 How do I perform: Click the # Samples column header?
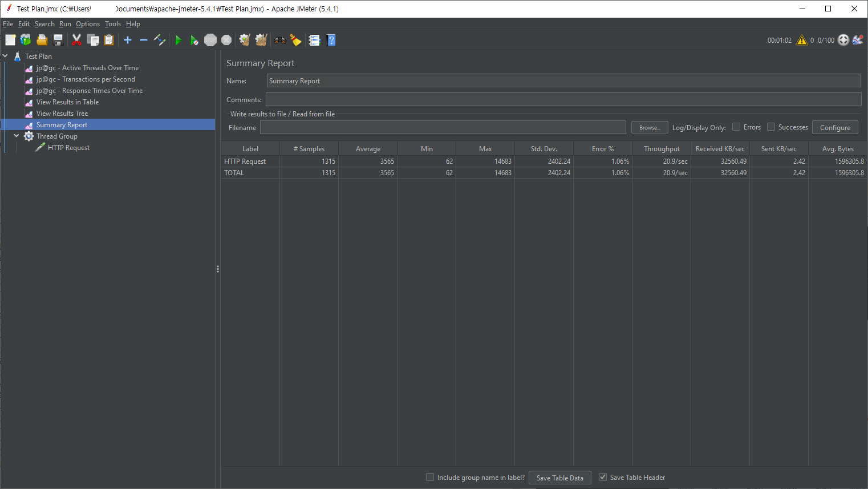coord(309,148)
